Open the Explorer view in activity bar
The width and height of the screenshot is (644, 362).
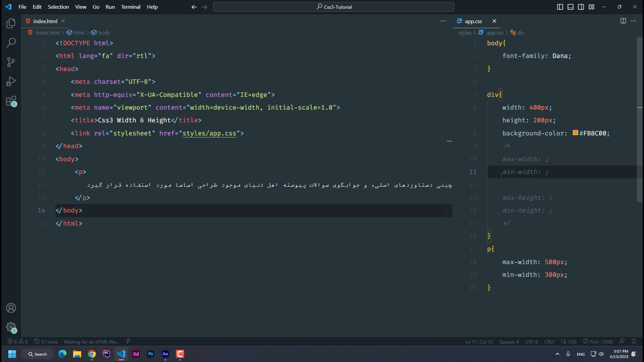(x=11, y=23)
